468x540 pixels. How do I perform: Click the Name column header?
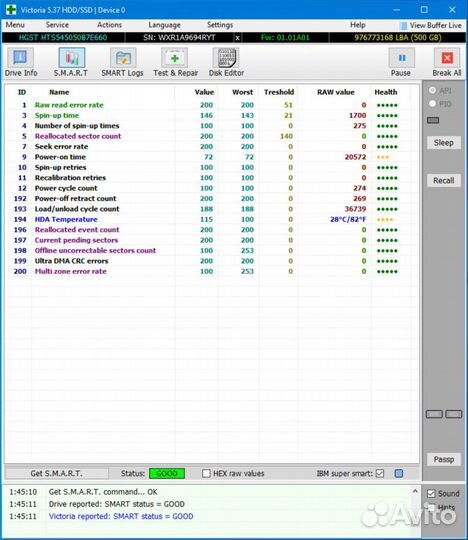pyautogui.click(x=59, y=92)
